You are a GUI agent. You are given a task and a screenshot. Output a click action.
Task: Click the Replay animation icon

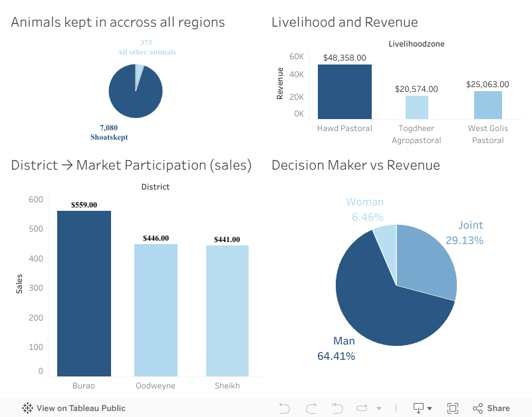click(362, 408)
